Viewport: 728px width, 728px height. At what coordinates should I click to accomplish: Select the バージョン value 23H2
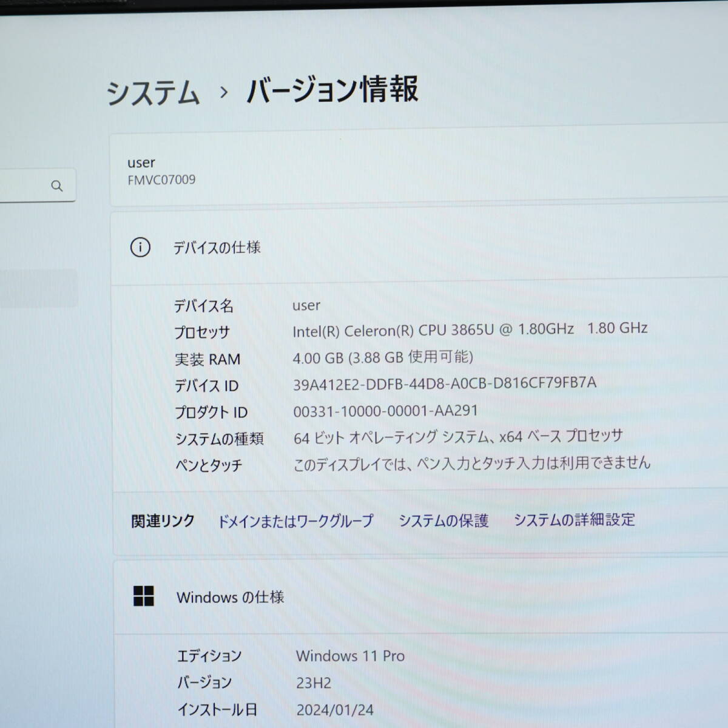(314, 683)
